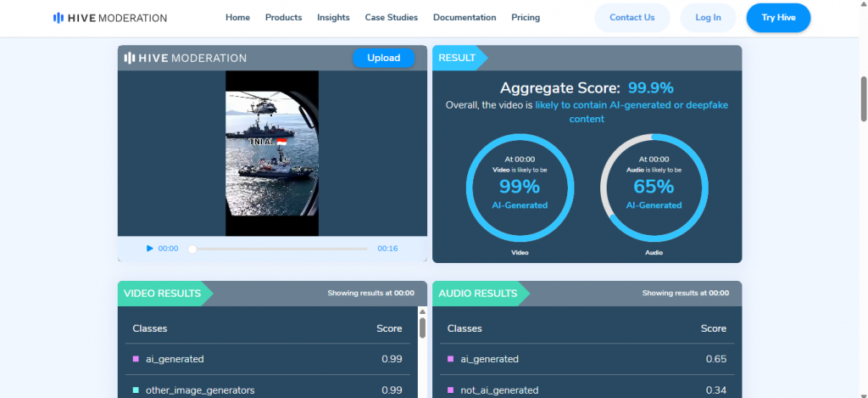
Task: Click the cyan other_image_generators swatch
Action: tap(136, 390)
